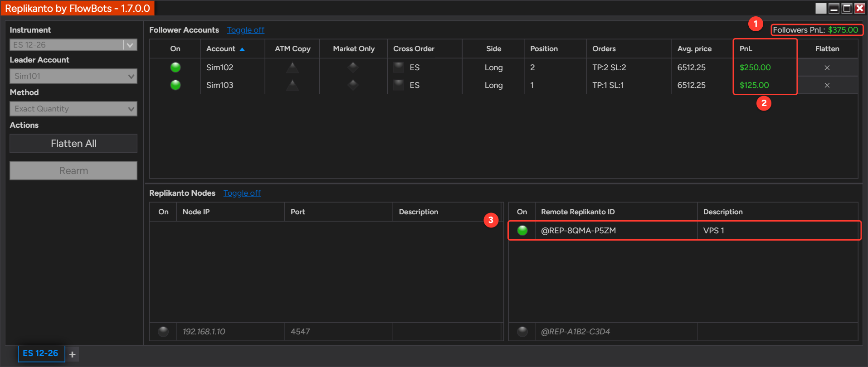
Task: Click the PnL column header
Action: [765, 49]
